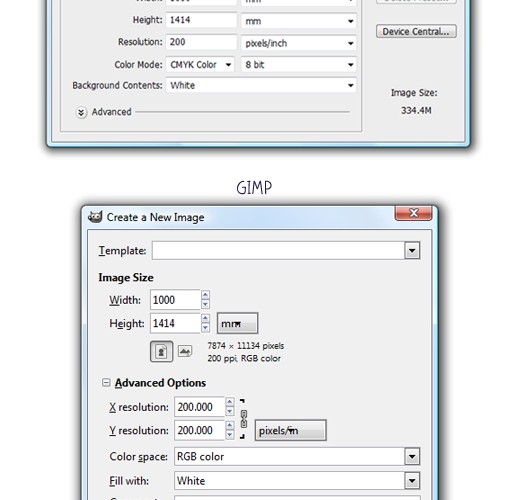Toggle the resolution chain link icon
The height and width of the screenshot is (500, 526).
click(244, 419)
